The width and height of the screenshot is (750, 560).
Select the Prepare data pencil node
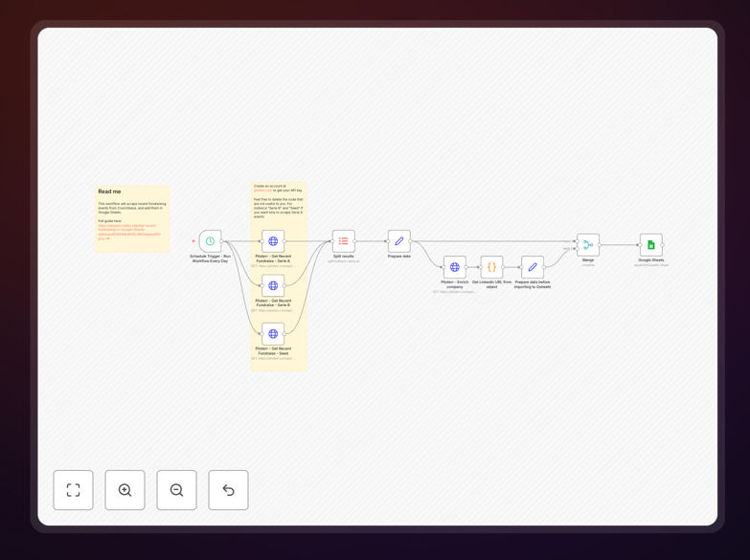click(398, 241)
